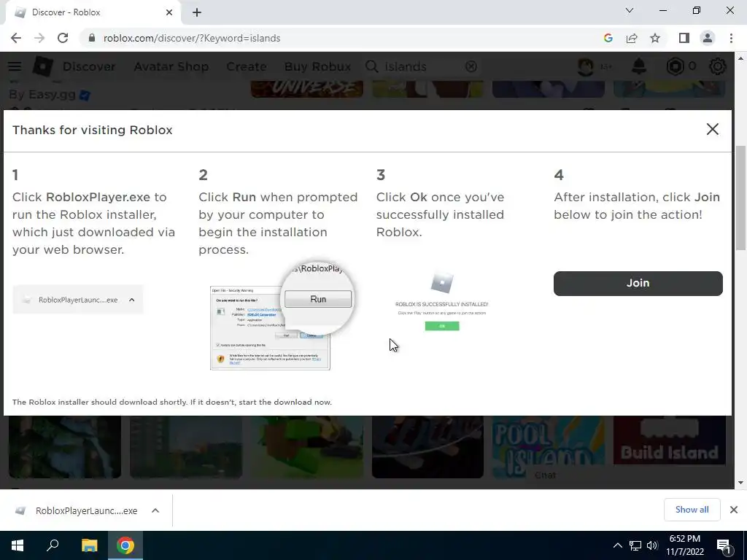Click the scrollbar down arrow
The height and width of the screenshot is (560, 747).
coord(740,483)
